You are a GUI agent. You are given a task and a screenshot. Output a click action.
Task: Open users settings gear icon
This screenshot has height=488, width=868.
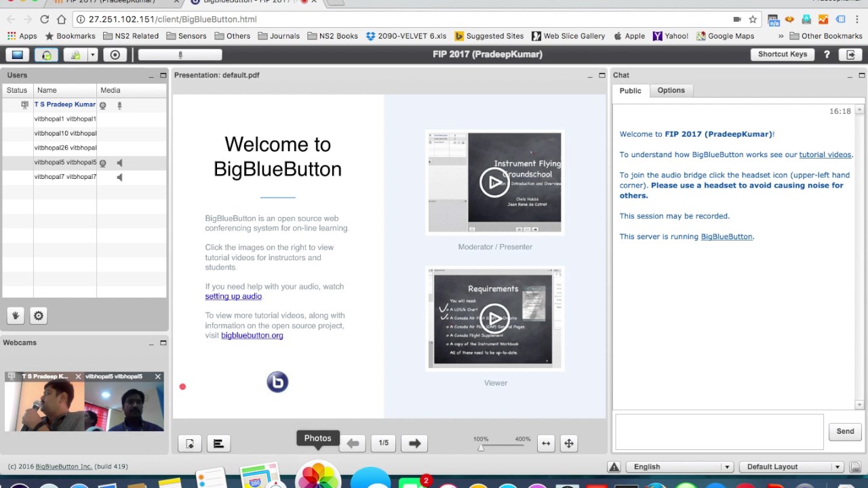pyautogui.click(x=39, y=315)
